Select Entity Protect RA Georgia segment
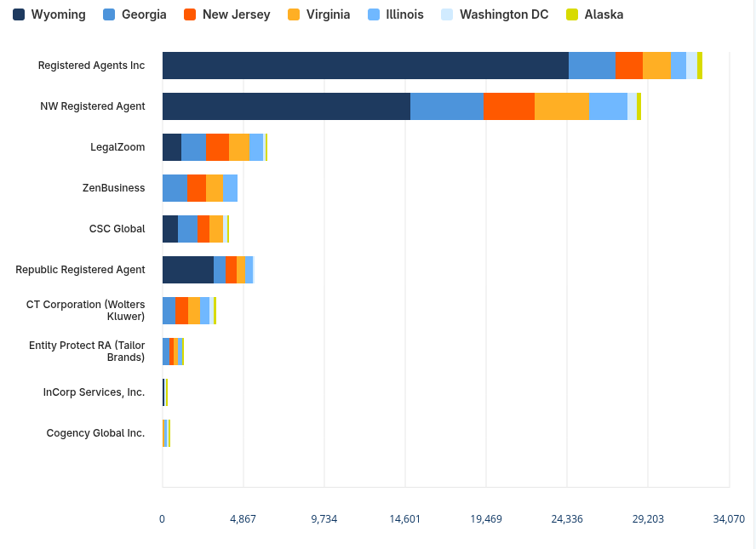 166,352
